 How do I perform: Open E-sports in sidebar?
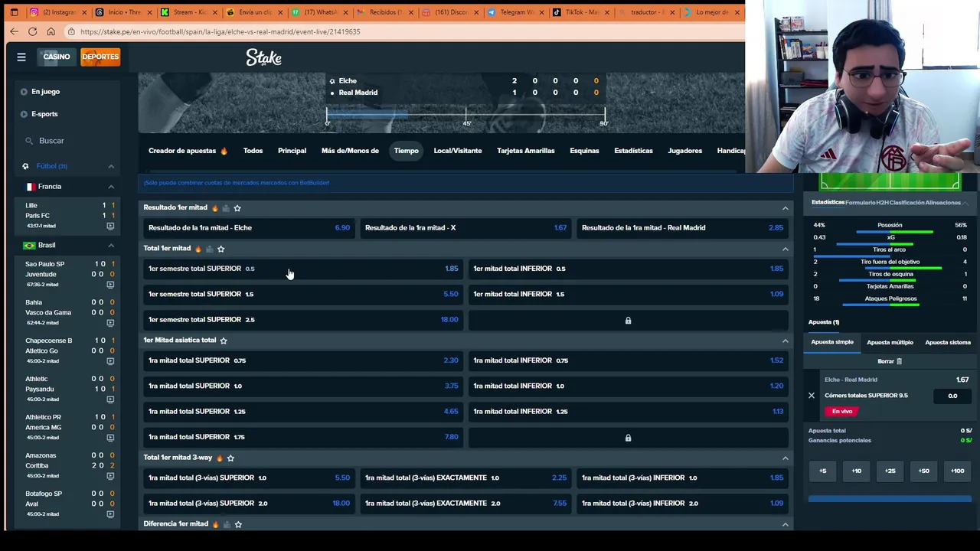pos(44,114)
